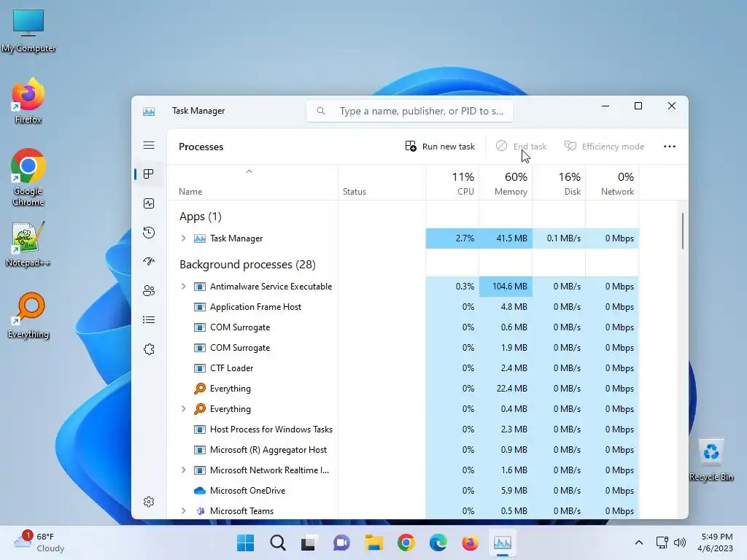Click the three-dot more options button

click(x=670, y=146)
